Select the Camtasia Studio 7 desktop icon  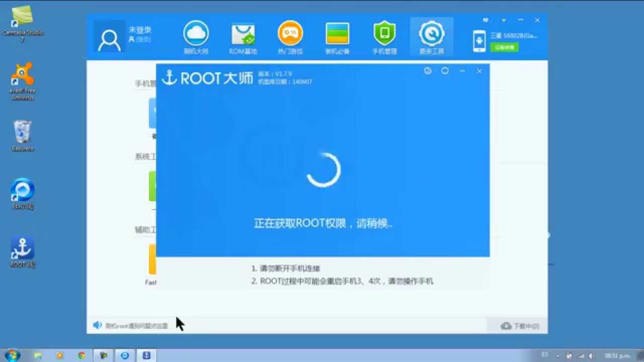point(23,24)
